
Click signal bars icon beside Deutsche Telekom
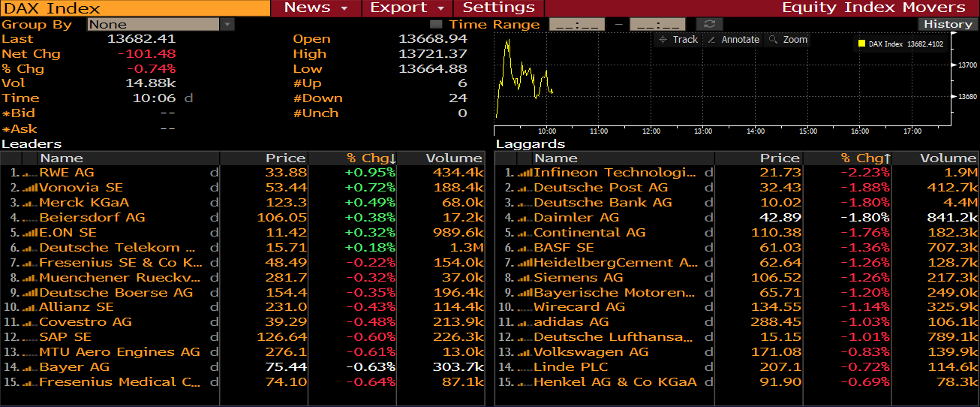30,248
